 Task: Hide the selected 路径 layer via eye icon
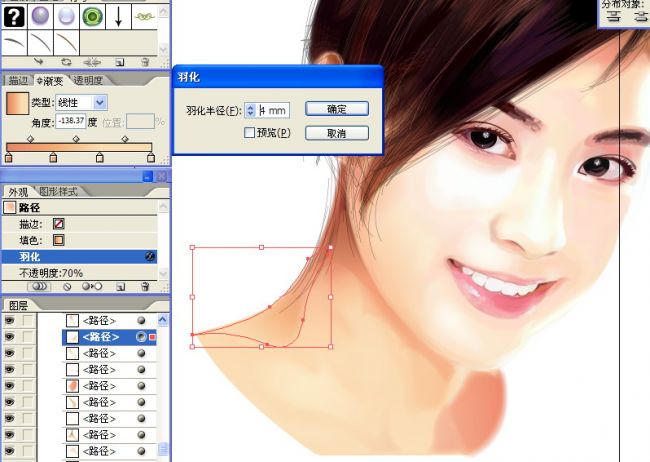click(x=10, y=337)
